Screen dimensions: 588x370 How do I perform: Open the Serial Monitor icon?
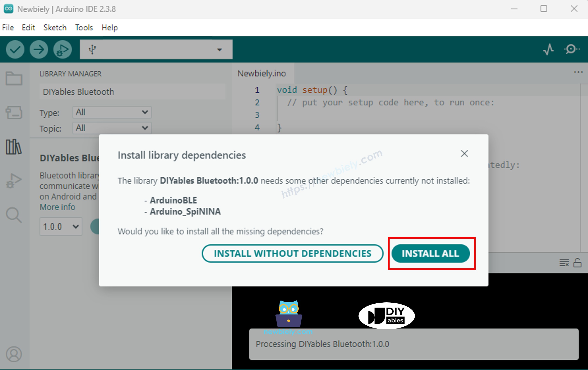tap(572, 49)
